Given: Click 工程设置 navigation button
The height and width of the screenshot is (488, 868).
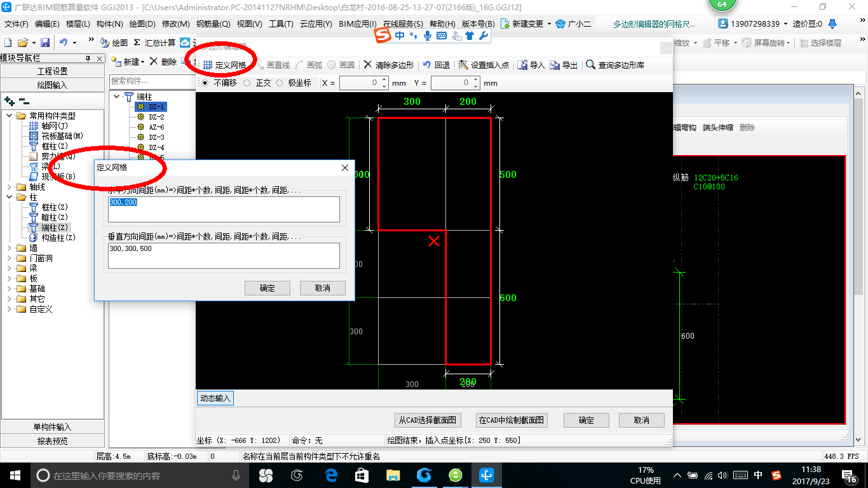Looking at the screenshot, I should pyautogui.click(x=53, y=71).
